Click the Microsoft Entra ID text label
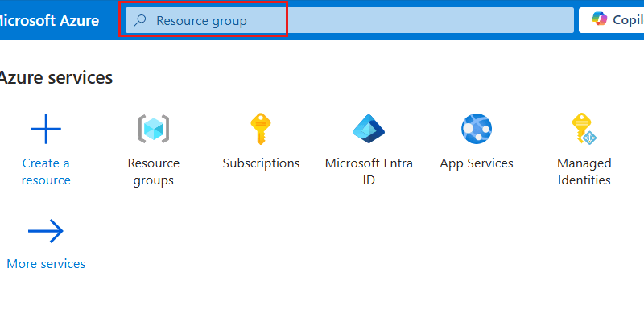This screenshot has height=322, width=644. tap(369, 171)
